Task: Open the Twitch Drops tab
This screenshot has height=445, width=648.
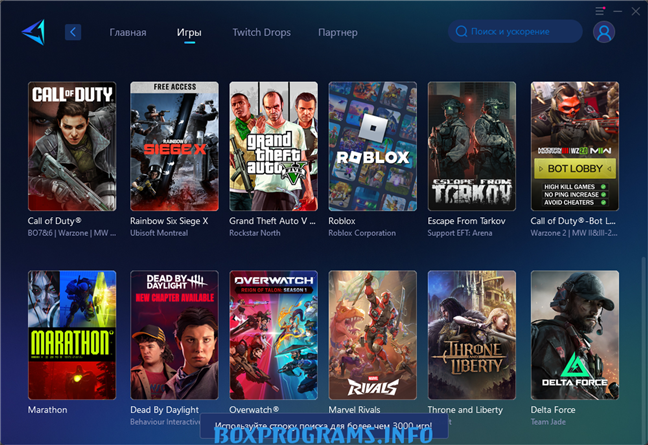Action: [261, 32]
